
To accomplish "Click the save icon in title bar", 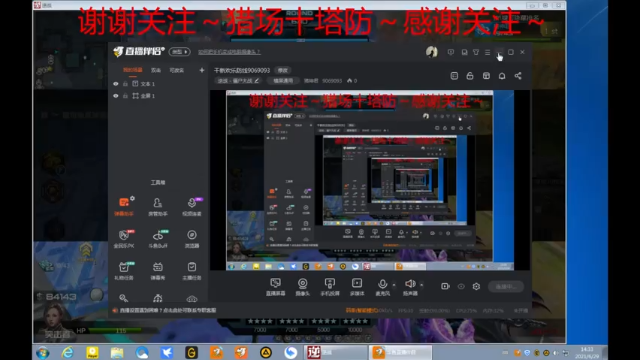I will 464,52.
